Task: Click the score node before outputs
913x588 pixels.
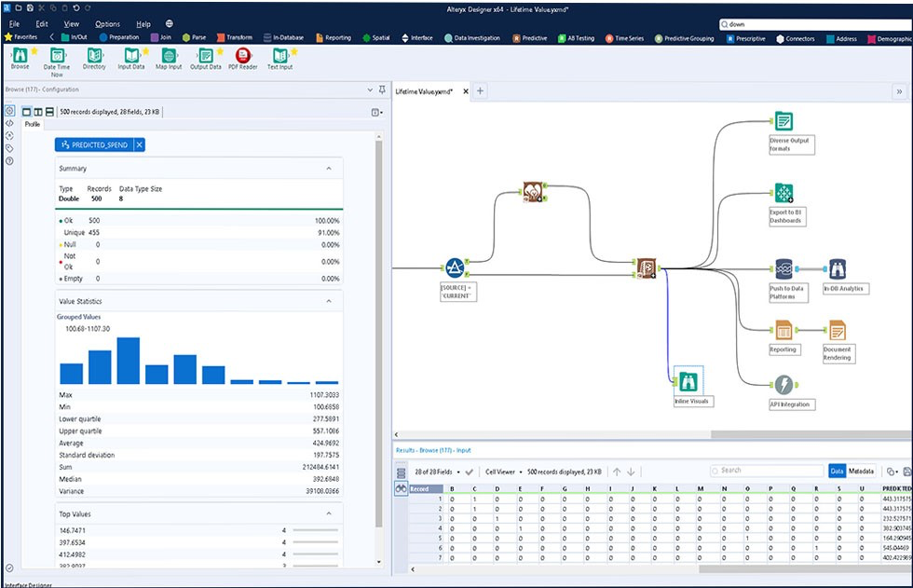Action: [x=646, y=267]
